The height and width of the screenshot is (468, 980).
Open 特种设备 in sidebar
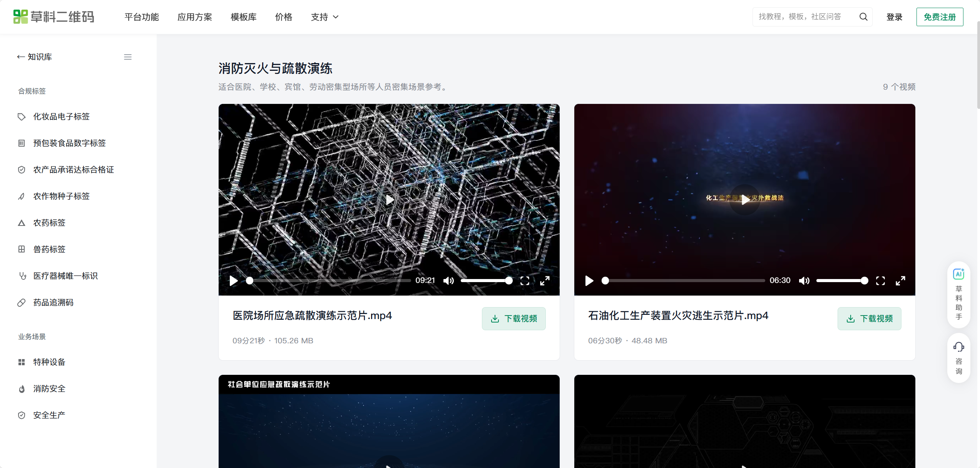pos(49,362)
